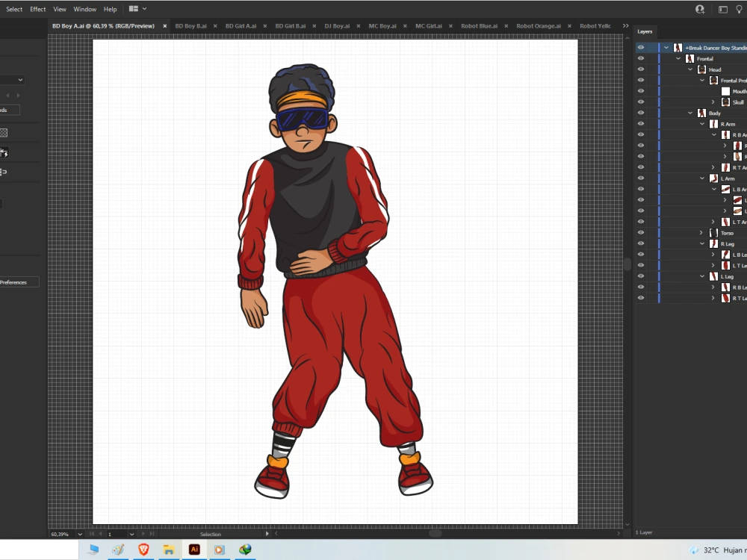747x560 pixels.
Task: Go to first artboard navigation arrow
Action: coord(92,534)
